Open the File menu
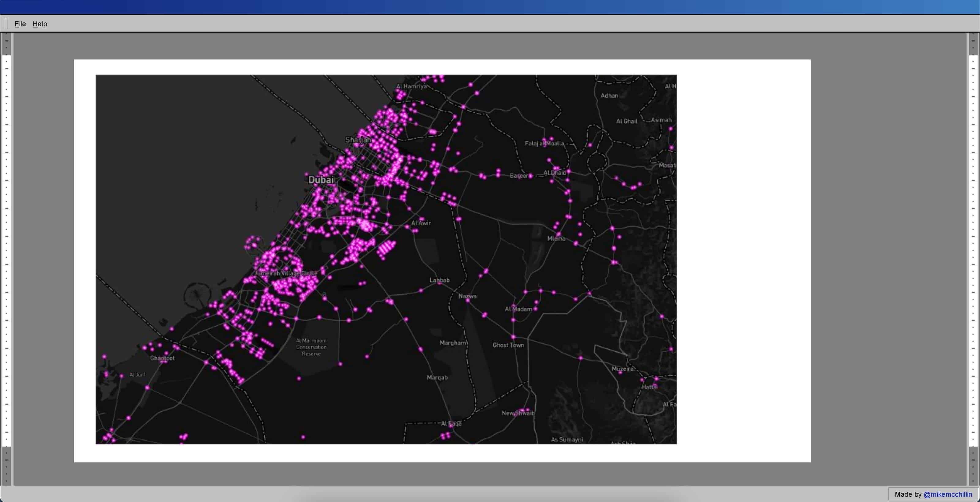 [x=20, y=24]
